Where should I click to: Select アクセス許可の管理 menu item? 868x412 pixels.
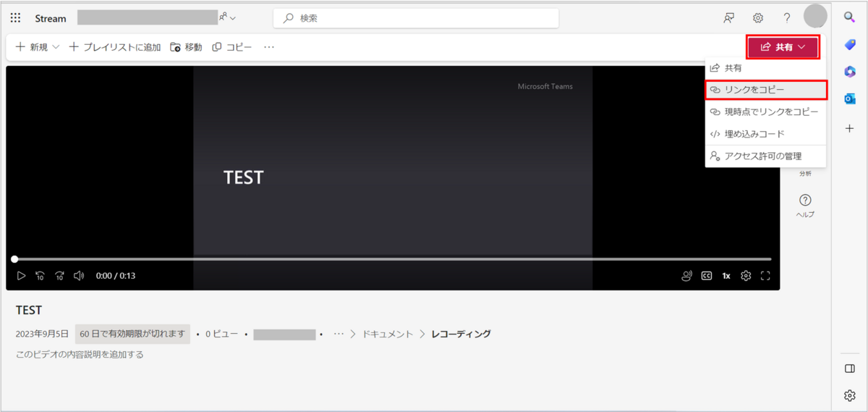(765, 156)
